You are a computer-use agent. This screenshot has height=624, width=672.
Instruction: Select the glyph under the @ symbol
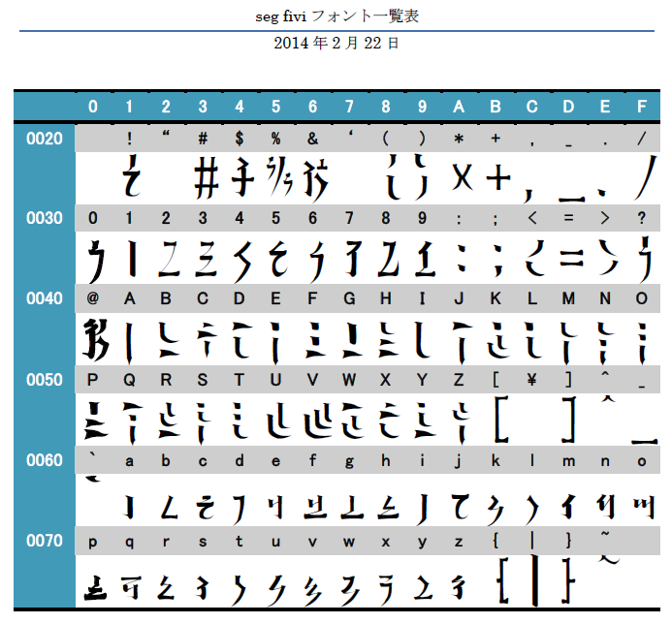click(95, 339)
